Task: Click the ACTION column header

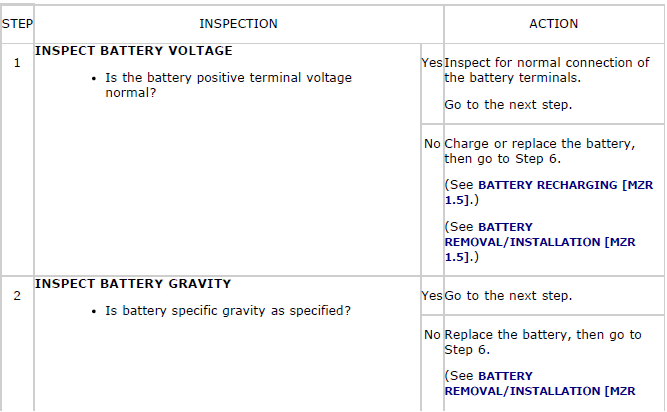Action: [x=554, y=24]
